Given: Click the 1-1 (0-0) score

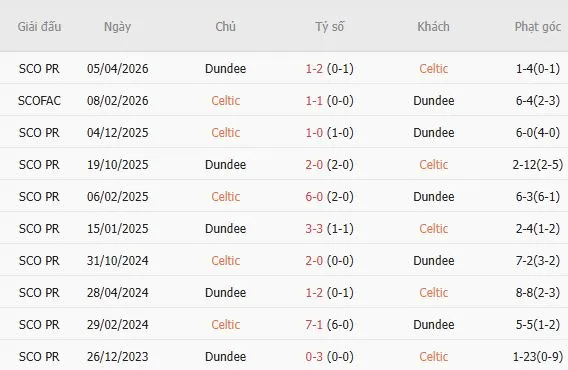Looking at the screenshot, I should tap(329, 101).
